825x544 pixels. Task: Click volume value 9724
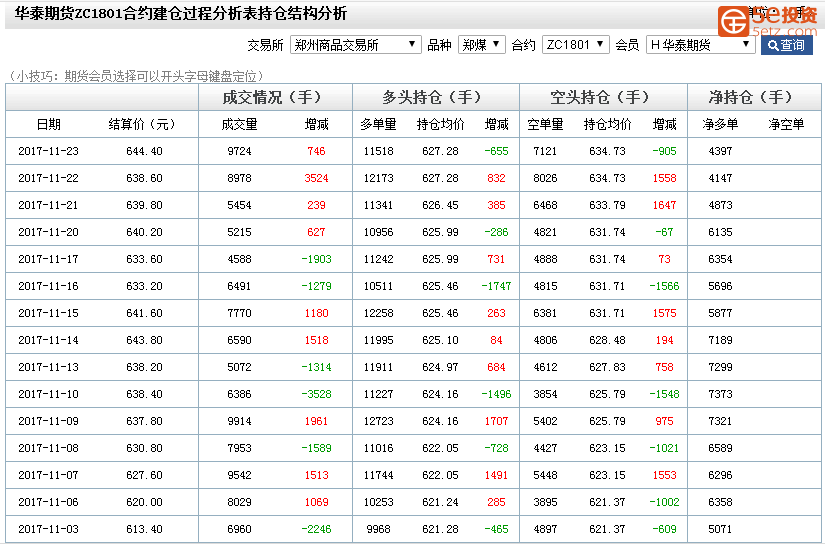click(239, 152)
